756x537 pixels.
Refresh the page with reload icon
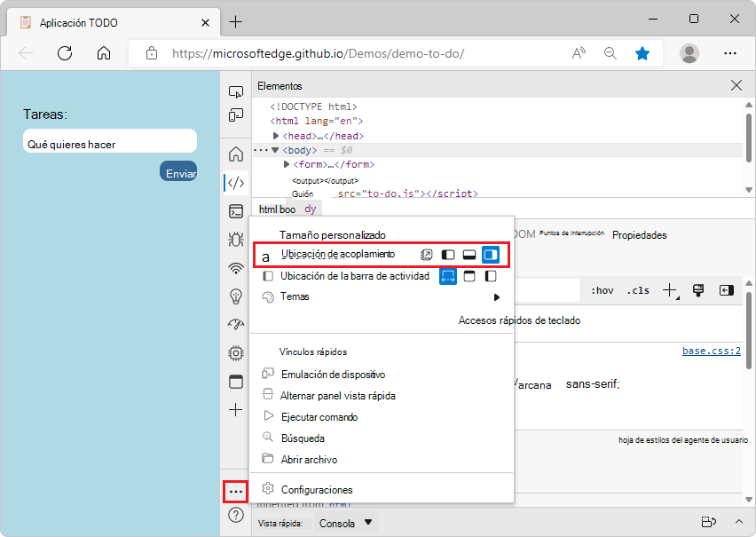(65, 53)
